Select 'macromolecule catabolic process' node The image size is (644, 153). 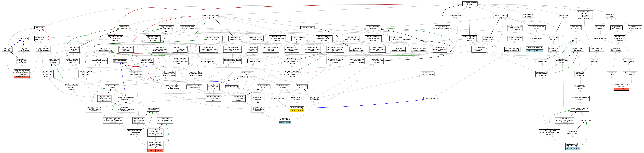(208, 61)
